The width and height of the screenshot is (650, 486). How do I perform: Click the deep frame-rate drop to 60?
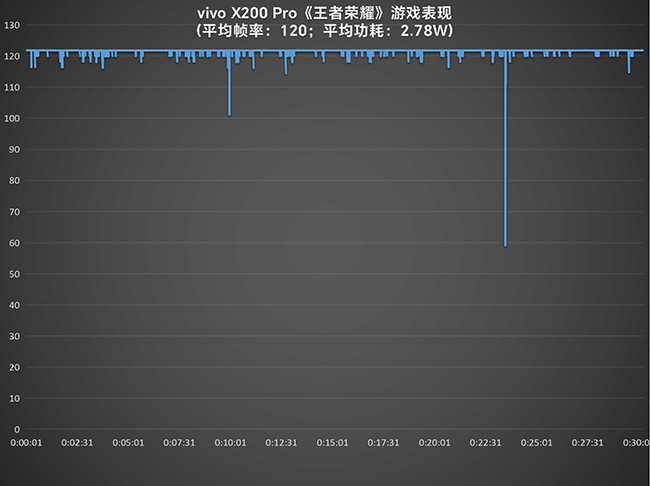coord(505,149)
